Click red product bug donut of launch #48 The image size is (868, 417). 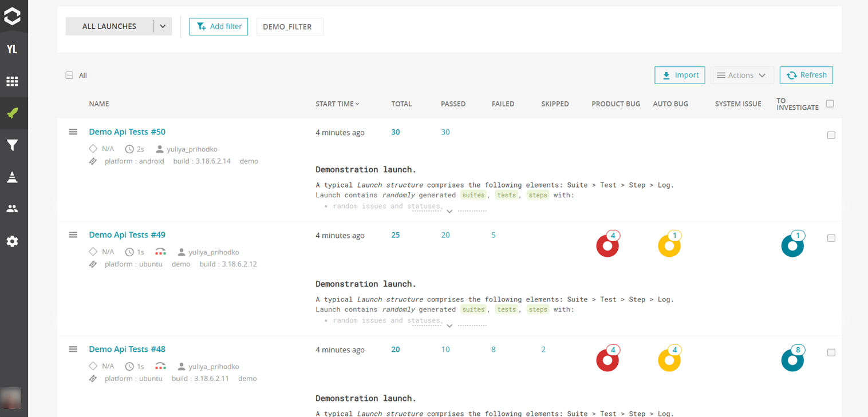[607, 360]
